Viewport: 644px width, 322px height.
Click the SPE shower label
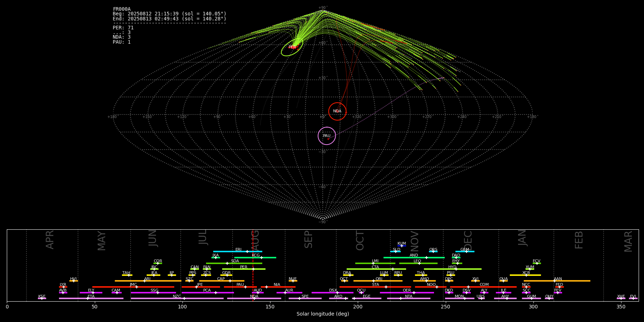pos(305,297)
